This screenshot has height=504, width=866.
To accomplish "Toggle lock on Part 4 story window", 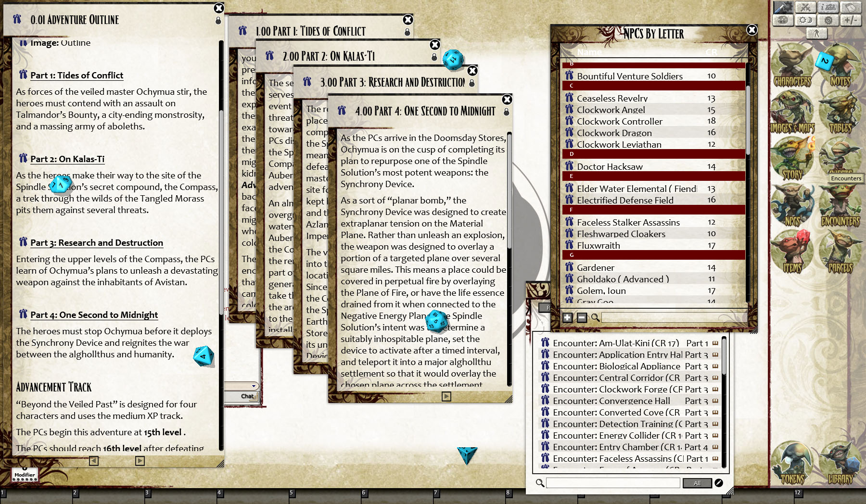I will coord(506,112).
